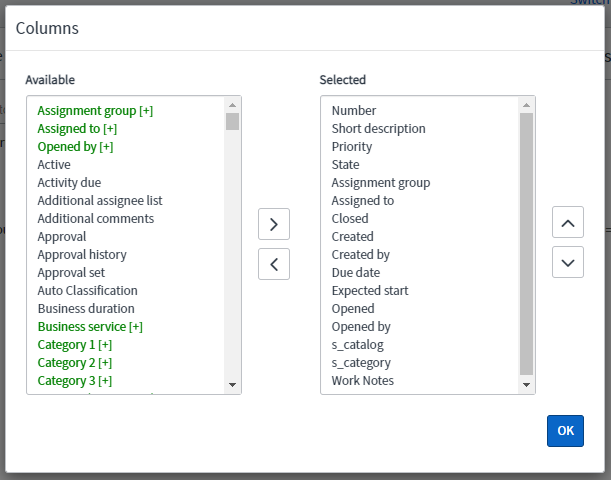Select Approval in the Available list
This screenshot has height=480, width=611.
click(62, 236)
